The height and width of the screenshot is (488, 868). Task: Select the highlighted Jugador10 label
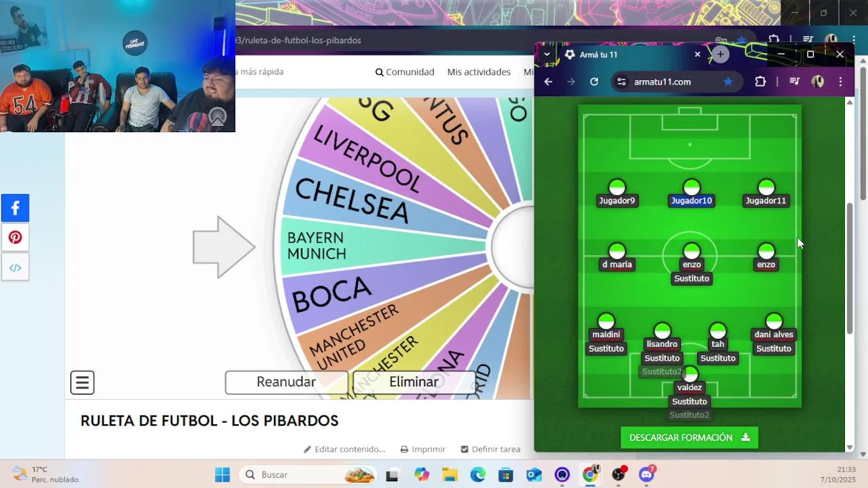[691, 201]
